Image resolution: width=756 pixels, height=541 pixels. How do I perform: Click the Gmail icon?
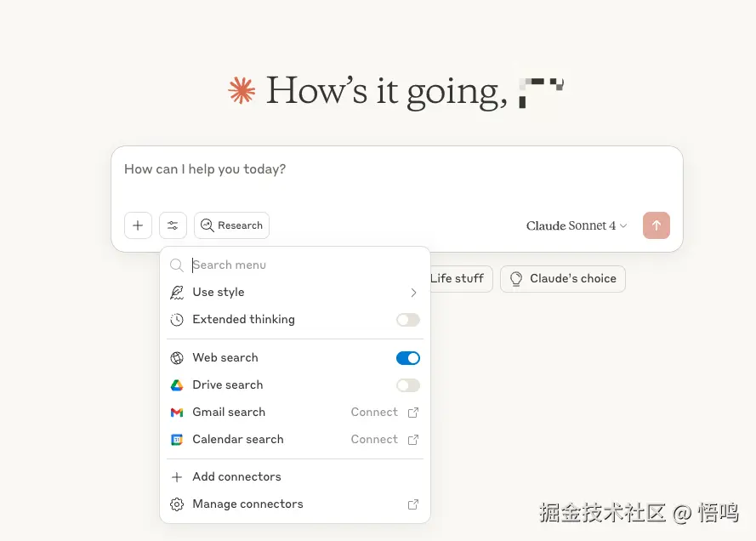click(x=177, y=413)
